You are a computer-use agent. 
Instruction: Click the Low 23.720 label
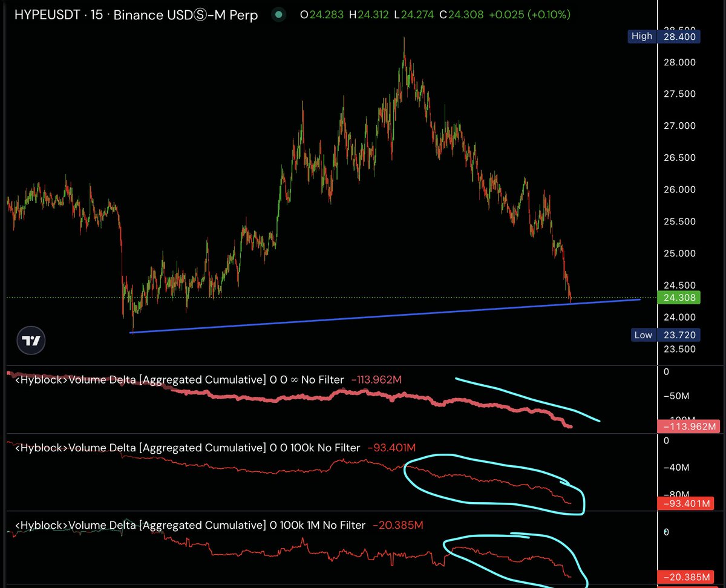click(664, 335)
